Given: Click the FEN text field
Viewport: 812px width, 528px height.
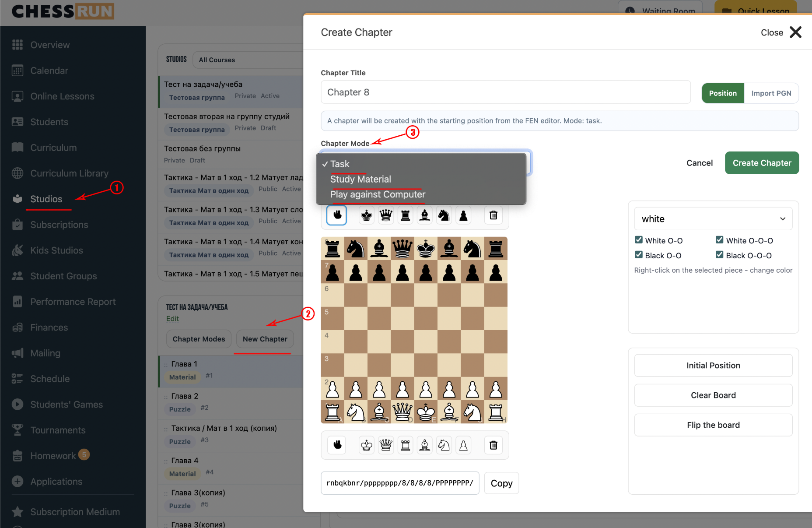Looking at the screenshot, I should (x=400, y=483).
